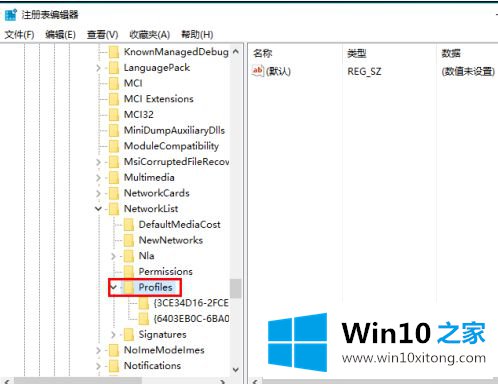Select the NewNetworks key label
The width and height of the screenshot is (498, 384).
(x=171, y=240)
